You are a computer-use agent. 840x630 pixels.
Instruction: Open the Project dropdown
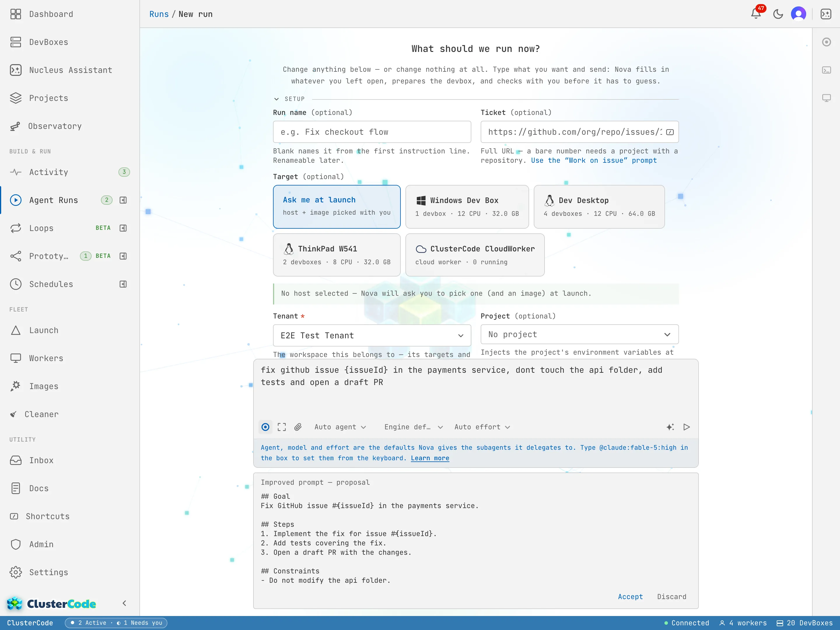click(x=580, y=334)
